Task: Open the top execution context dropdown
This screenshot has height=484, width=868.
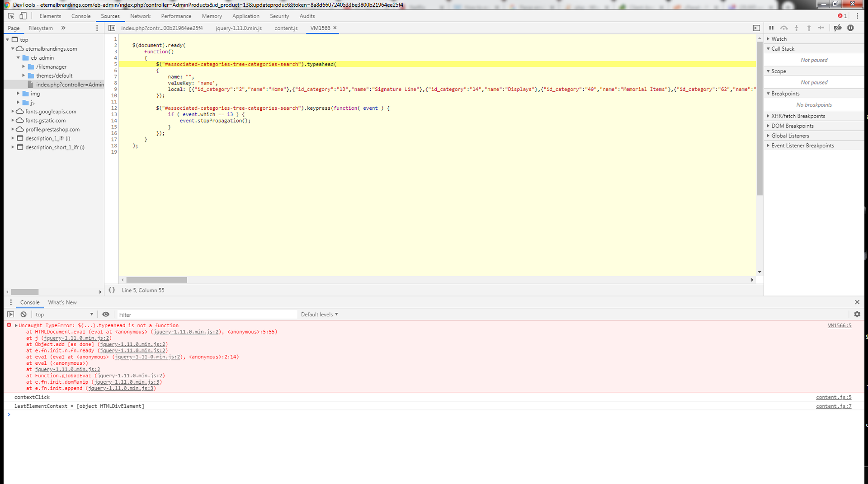Action: (x=64, y=315)
